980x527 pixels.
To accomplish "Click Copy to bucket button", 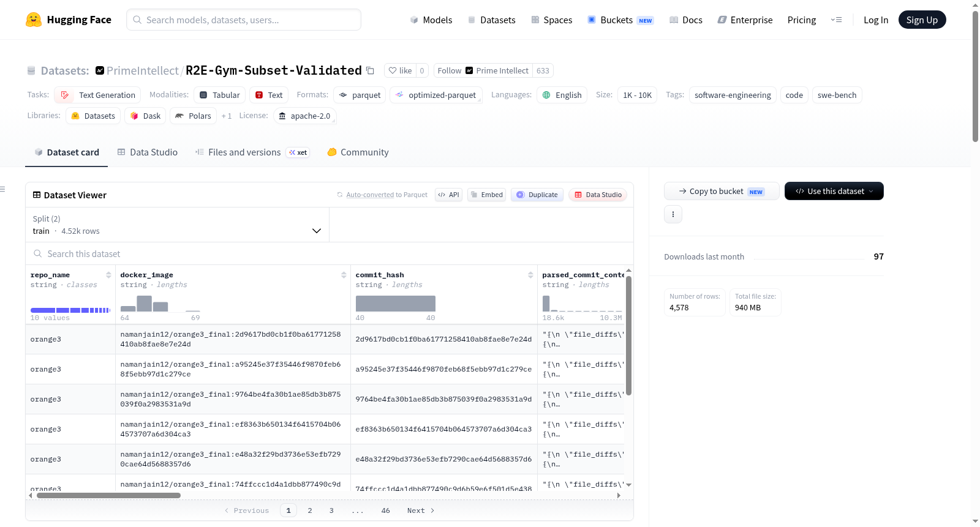I will pos(722,191).
